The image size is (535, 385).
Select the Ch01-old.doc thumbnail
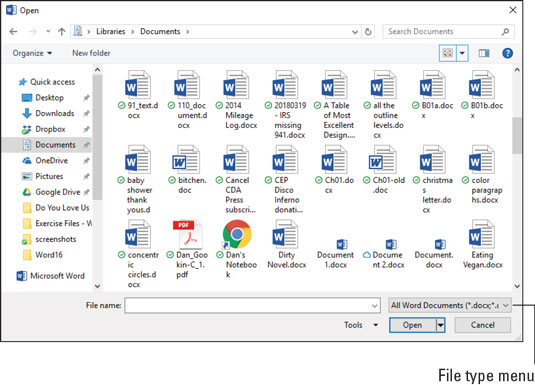coord(383,160)
